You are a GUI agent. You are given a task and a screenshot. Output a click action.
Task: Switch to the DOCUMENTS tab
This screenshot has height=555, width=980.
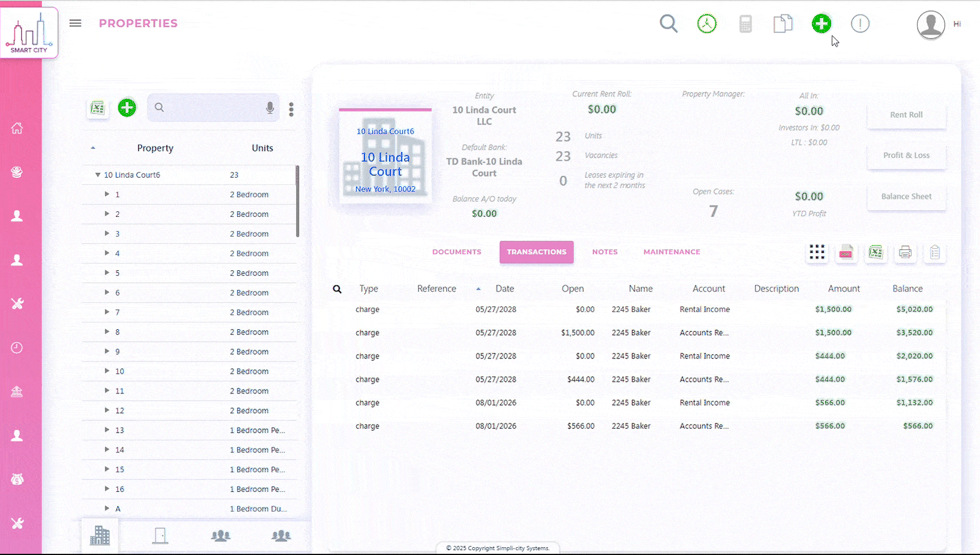pos(456,252)
